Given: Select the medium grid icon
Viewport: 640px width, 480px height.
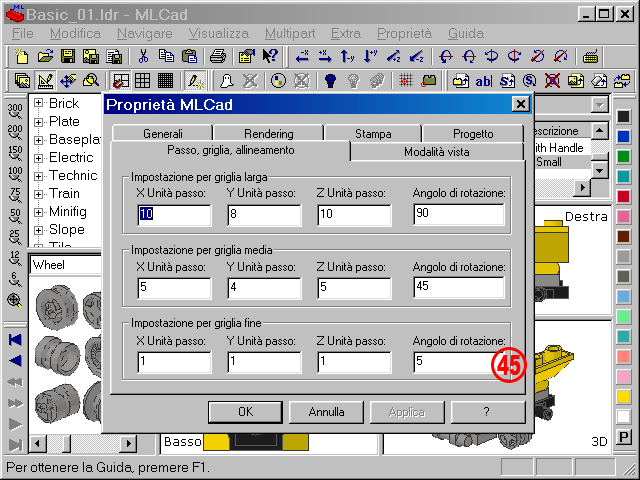Looking at the screenshot, I should [142, 80].
